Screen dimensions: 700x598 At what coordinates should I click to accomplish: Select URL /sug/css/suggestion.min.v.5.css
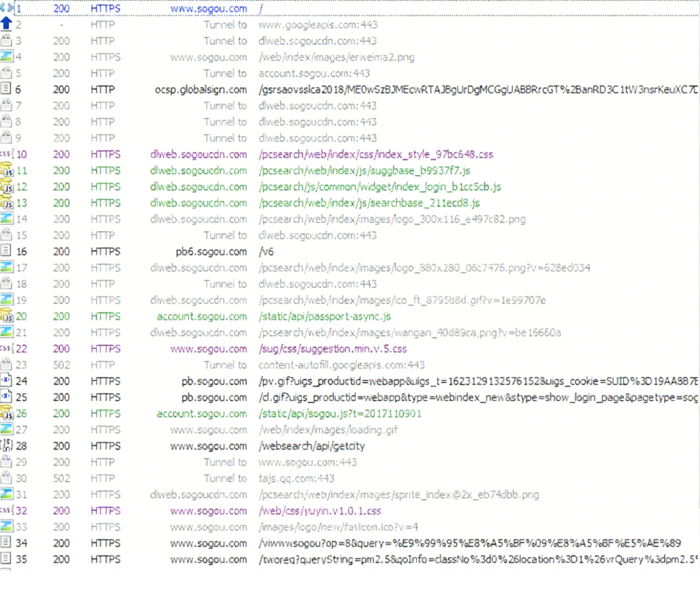point(333,349)
